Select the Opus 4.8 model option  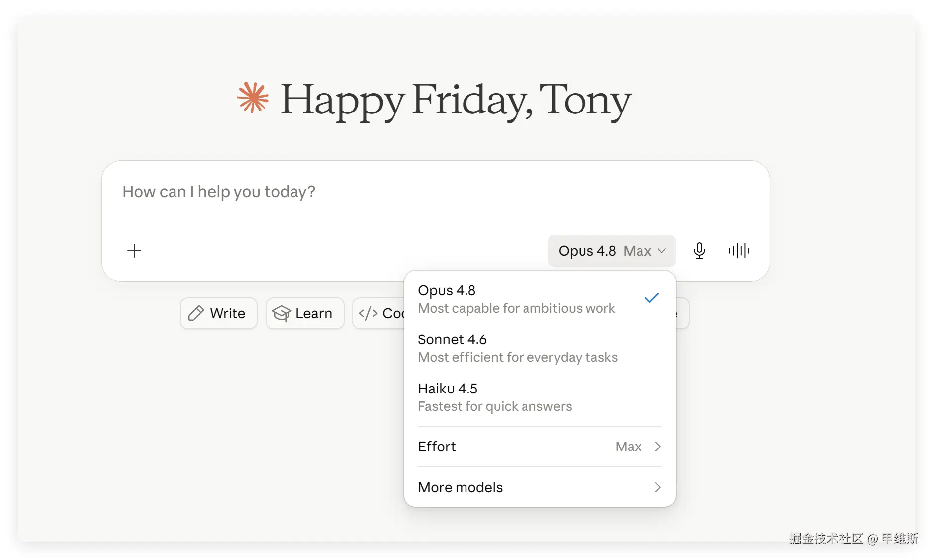click(x=540, y=299)
